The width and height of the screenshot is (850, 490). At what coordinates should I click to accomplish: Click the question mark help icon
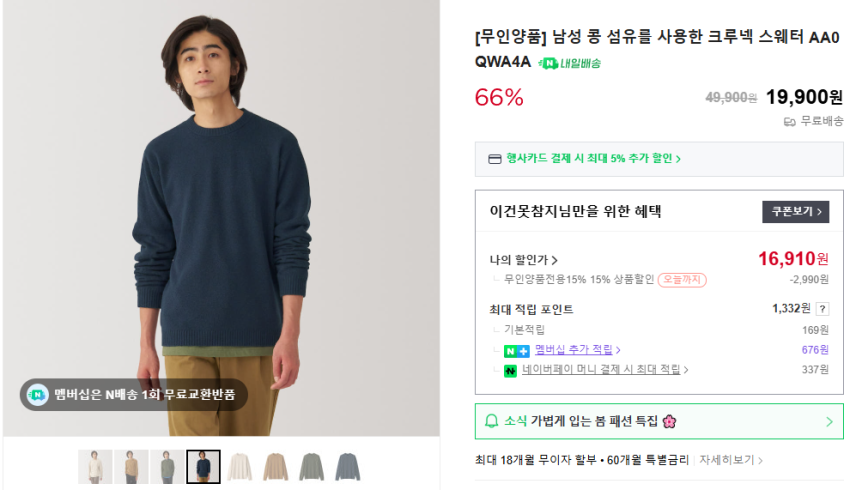tap(822, 309)
